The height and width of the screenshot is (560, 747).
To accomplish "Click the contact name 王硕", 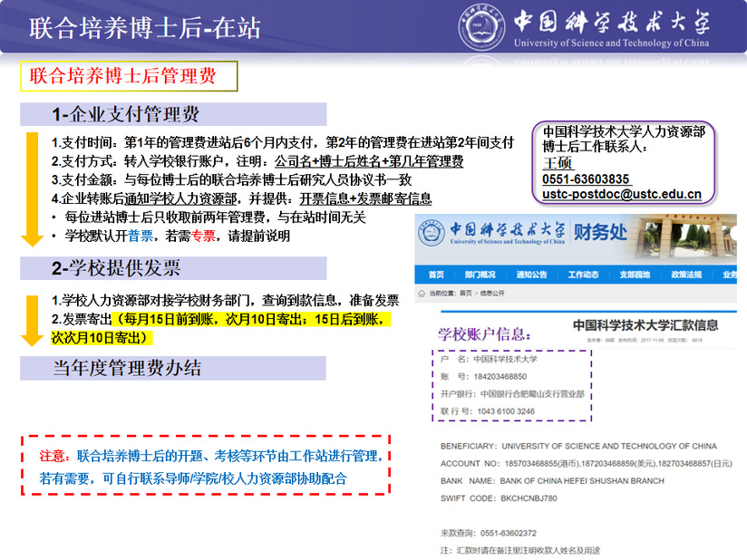I will pyautogui.click(x=558, y=162).
